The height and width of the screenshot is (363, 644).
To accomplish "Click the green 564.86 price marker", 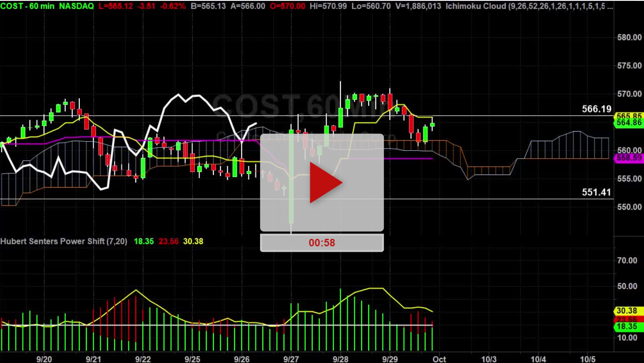I will (629, 123).
